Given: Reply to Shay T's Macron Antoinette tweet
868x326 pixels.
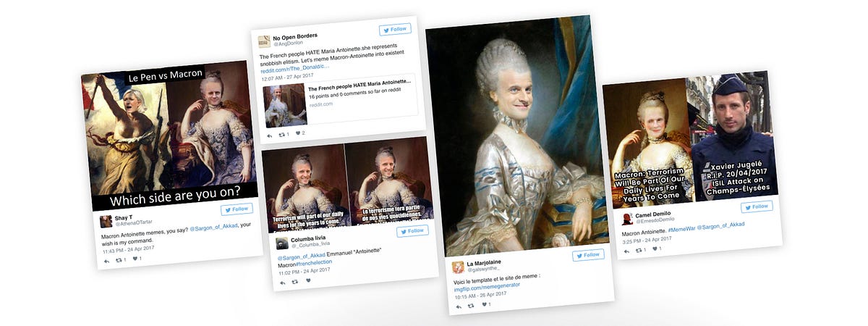Looking at the screenshot, I should tap(106, 261).
